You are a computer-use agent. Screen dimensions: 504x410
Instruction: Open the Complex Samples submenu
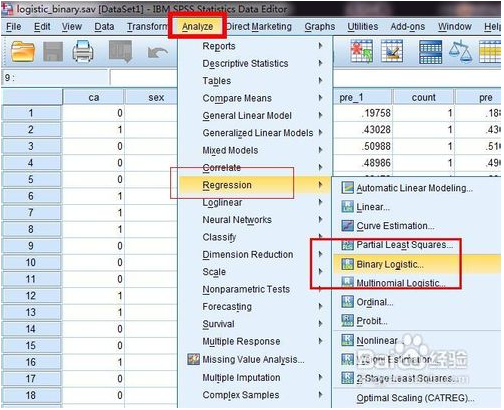255,395
